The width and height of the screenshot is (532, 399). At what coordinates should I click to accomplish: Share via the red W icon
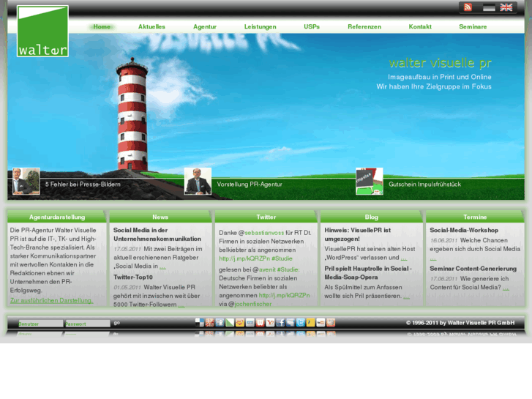click(260, 322)
